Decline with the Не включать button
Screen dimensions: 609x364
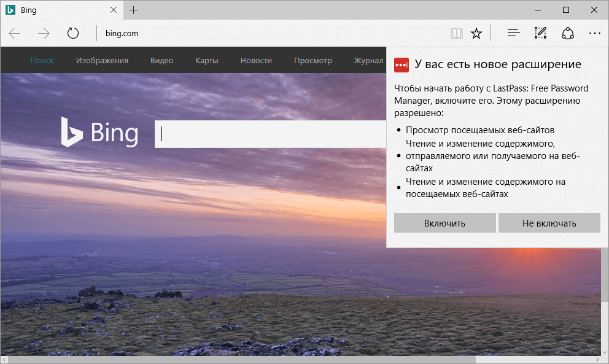coord(549,222)
